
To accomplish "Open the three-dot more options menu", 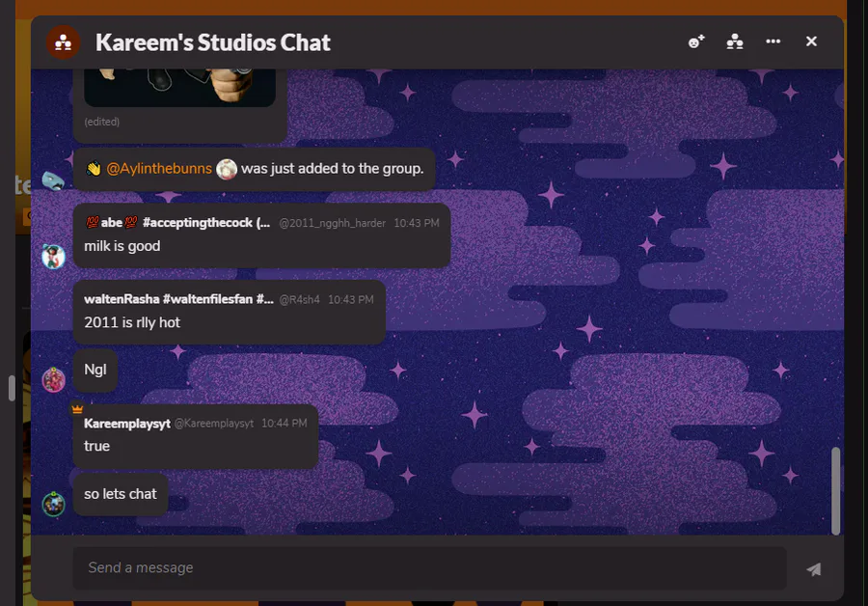I will pos(773,41).
